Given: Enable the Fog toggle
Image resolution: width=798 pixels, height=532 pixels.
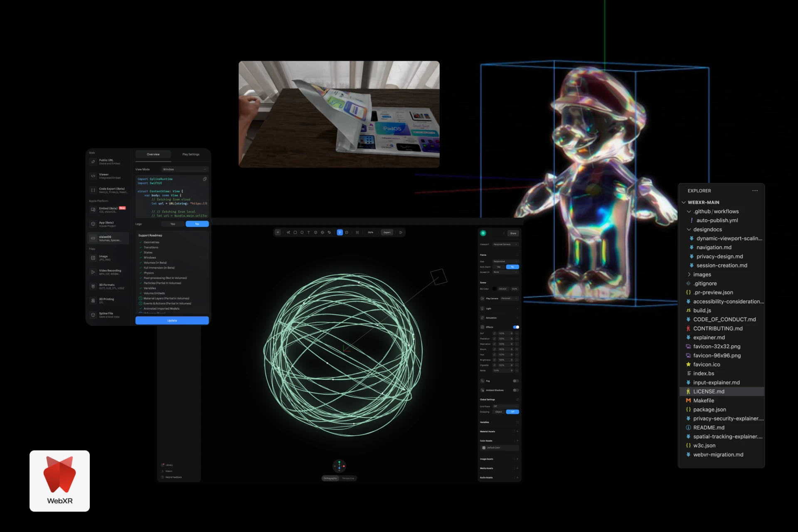Looking at the screenshot, I should click(516, 381).
